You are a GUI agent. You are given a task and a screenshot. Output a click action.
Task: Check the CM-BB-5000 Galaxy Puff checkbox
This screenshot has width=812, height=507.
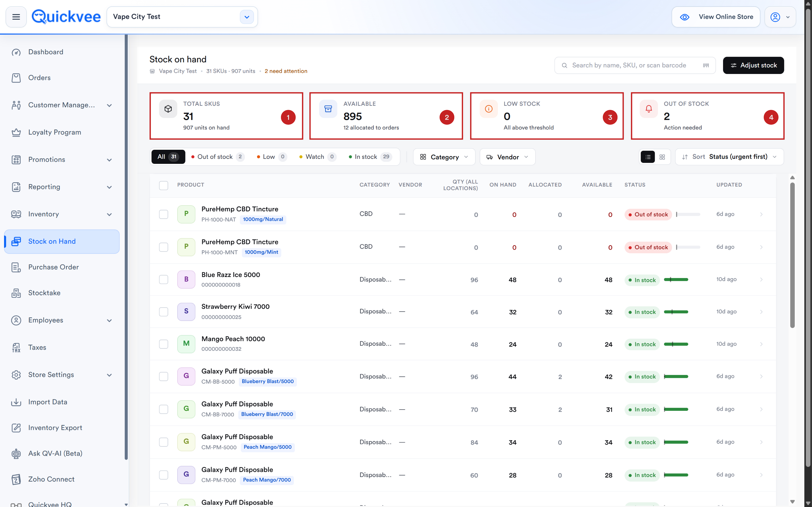164,377
